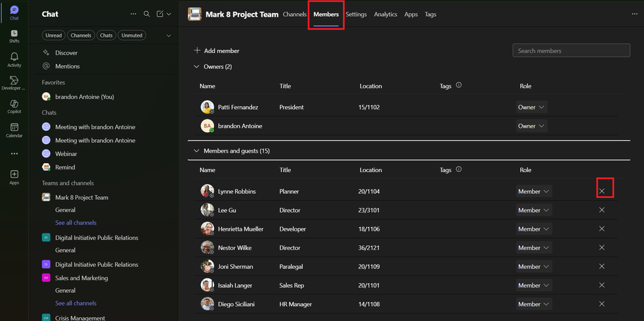Open the Shifts app
The image size is (644, 321).
(x=14, y=36)
